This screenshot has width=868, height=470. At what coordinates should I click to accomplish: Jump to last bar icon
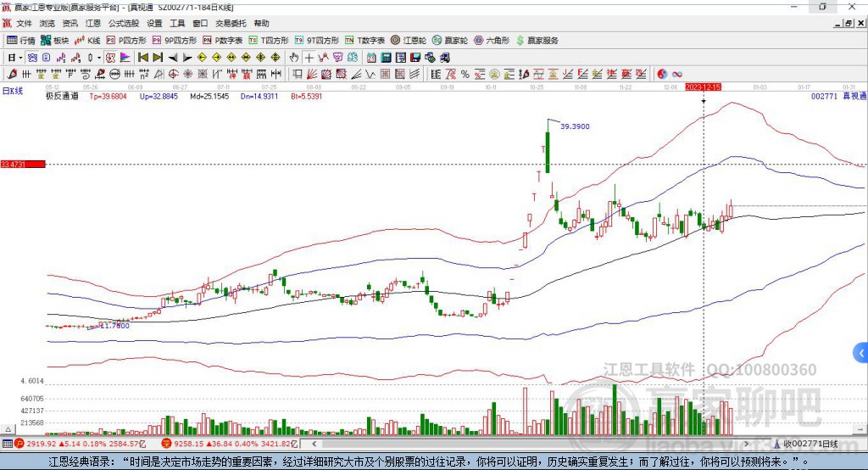pyautogui.click(x=158, y=58)
